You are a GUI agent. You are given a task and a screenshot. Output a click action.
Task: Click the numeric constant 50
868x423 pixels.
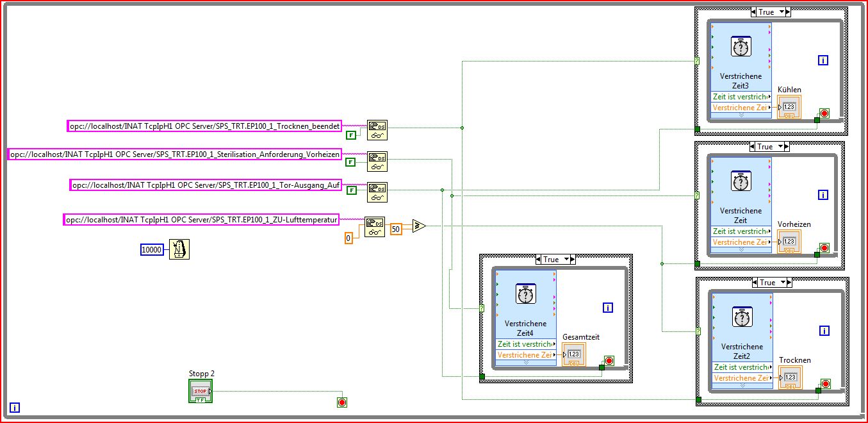(396, 229)
